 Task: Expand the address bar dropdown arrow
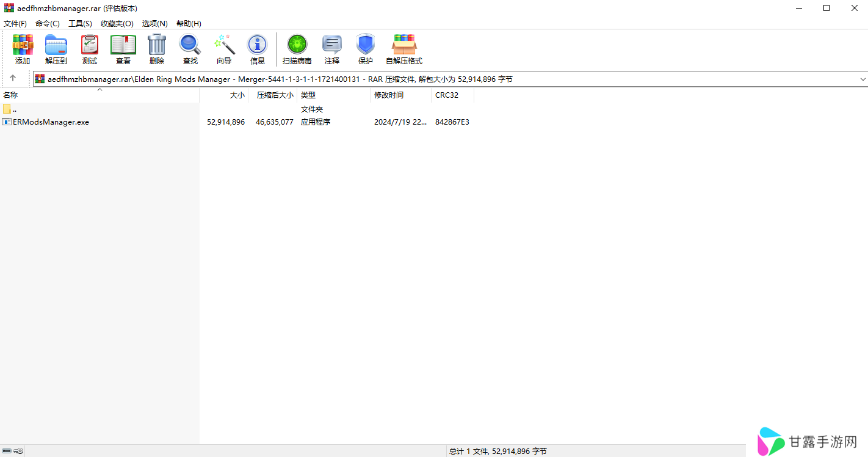pos(863,79)
